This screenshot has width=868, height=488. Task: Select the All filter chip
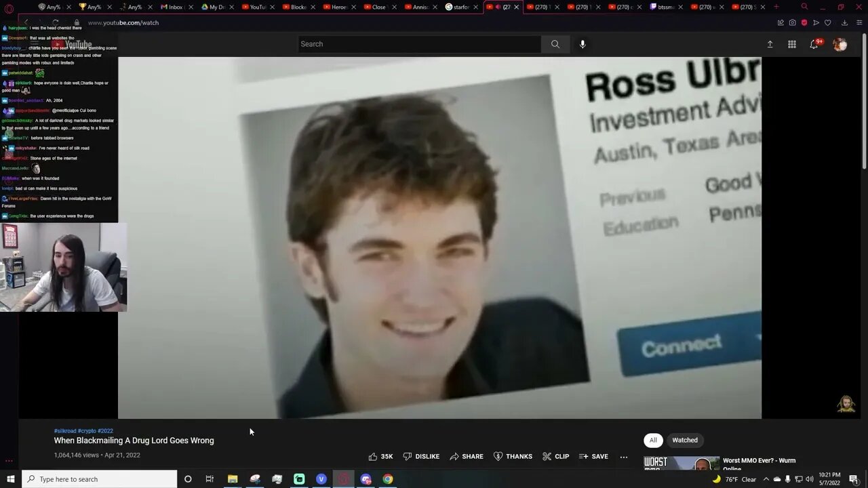[653, 440]
